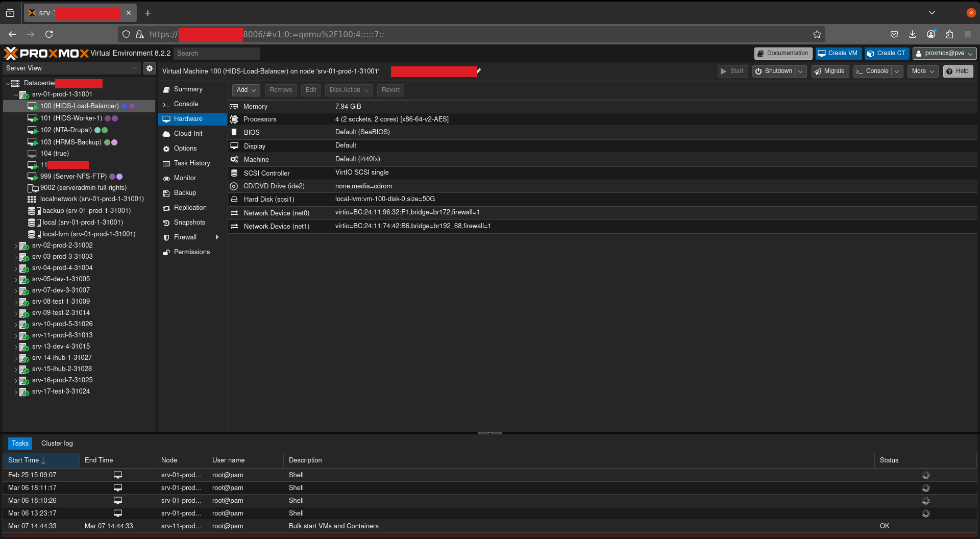Screen dimensions: 980x539
Task: Click the edit pencil next to VM title
Action: (x=479, y=71)
